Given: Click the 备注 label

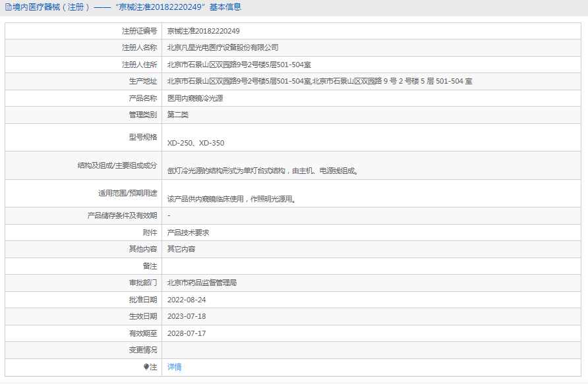Looking at the screenshot, I should (150, 266).
